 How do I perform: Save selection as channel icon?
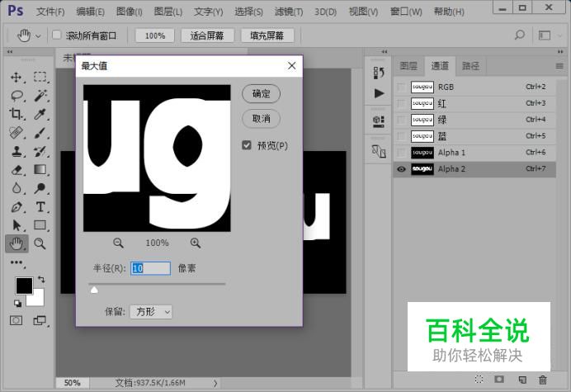click(x=499, y=380)
